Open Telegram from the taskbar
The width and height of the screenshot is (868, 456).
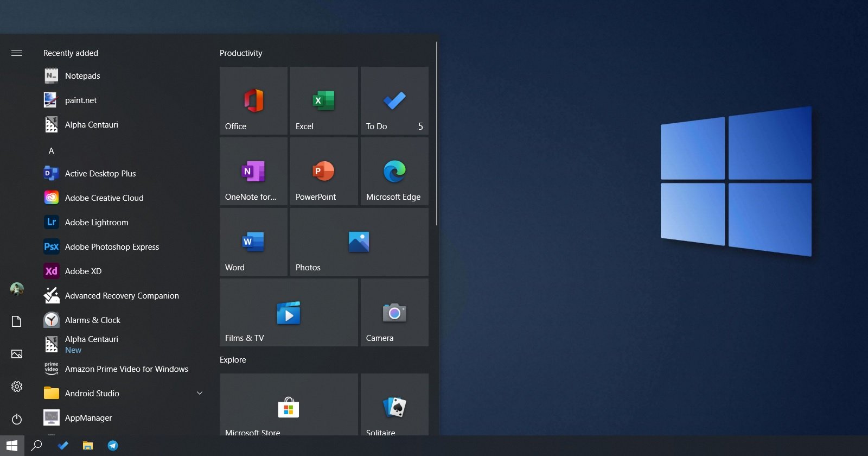(113, 446)
